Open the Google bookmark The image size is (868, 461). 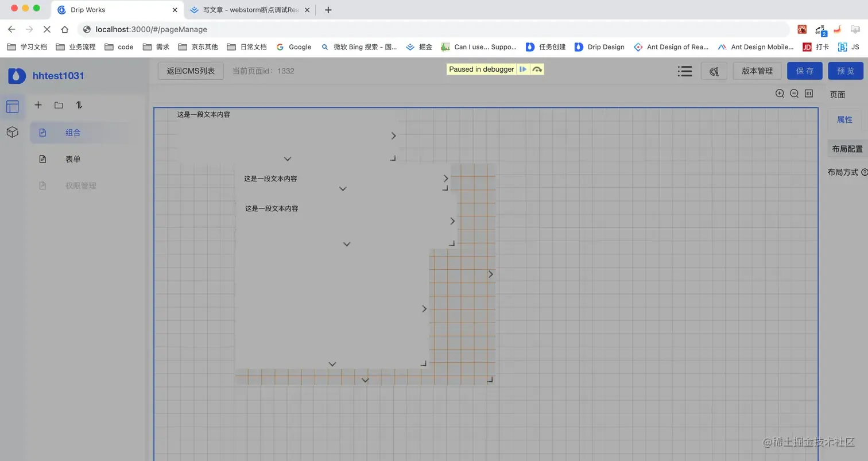point(293,47)
